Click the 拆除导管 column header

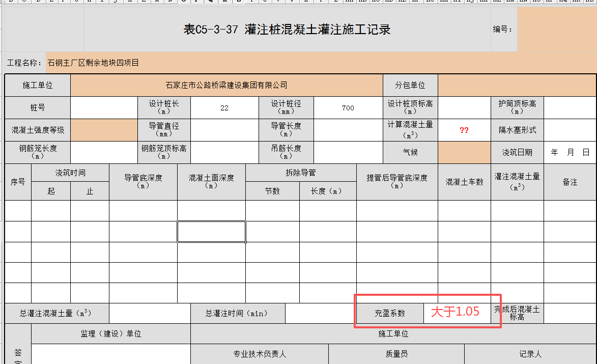[301, 173]
